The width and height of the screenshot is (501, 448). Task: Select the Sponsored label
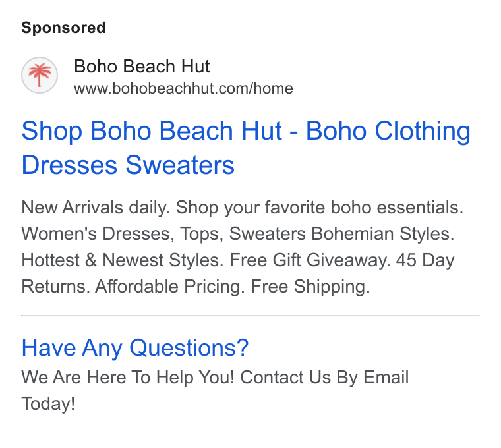click(x=63, y=28)
